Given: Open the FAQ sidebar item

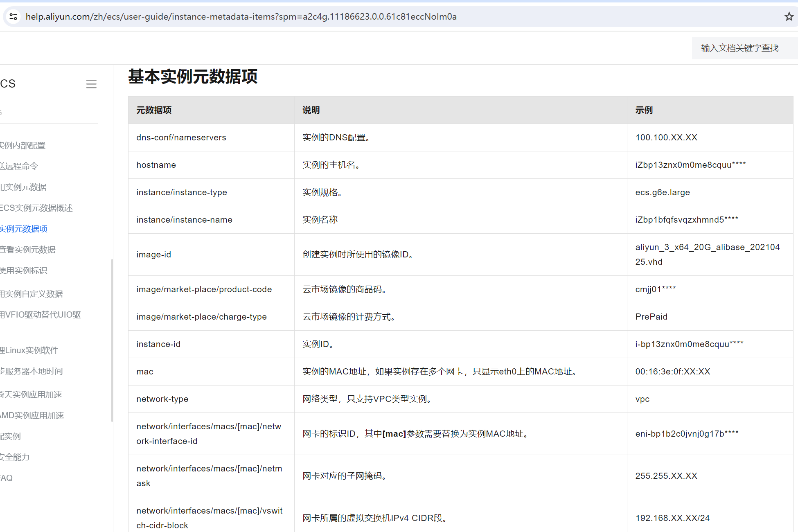Looking at the screenshot, I should click(x=7, y=478).
